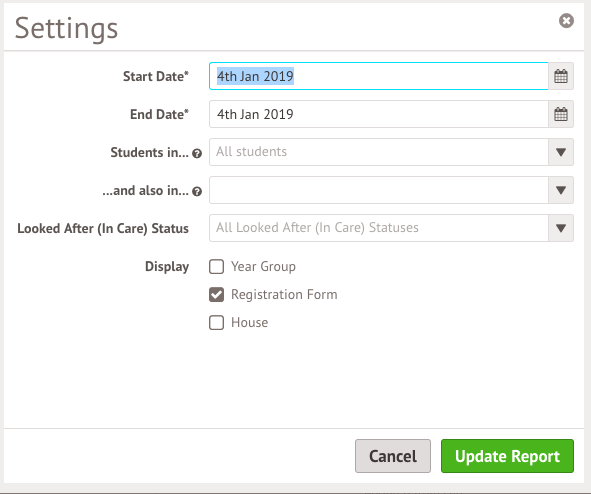Uncheck the Registration Form checkbox
The image size is (591, 494).
216,295
